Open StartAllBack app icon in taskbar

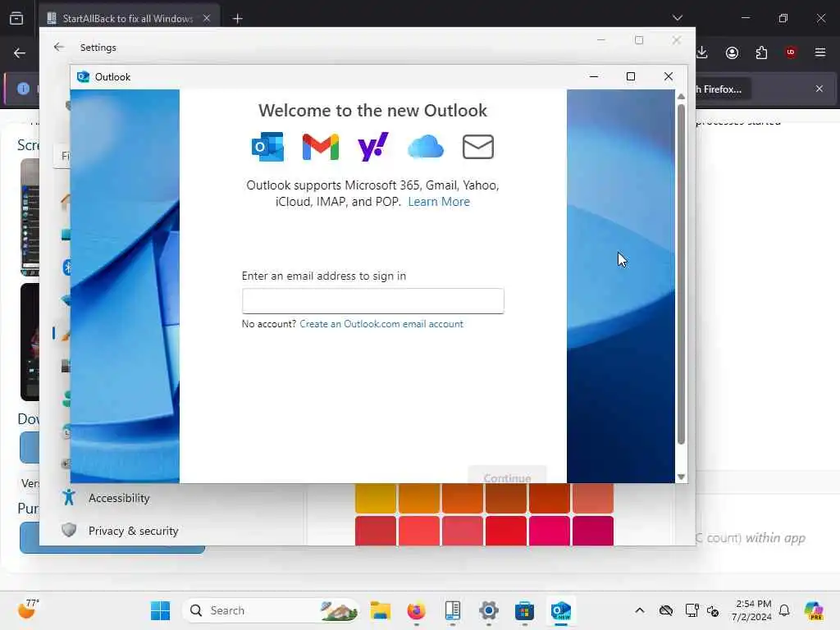click(453, 610)
